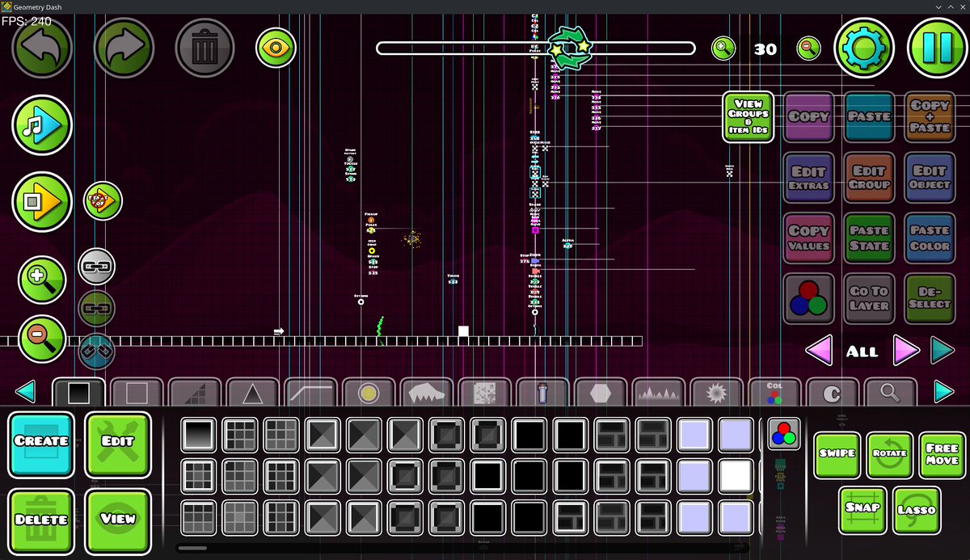This screenshot has width=970, height=560.
Task: Open the object search tab
Action: coord(890,393)
